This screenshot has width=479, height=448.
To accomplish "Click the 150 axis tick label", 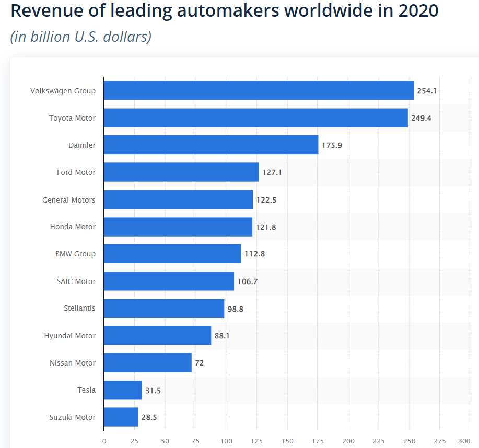I will 287,441.
